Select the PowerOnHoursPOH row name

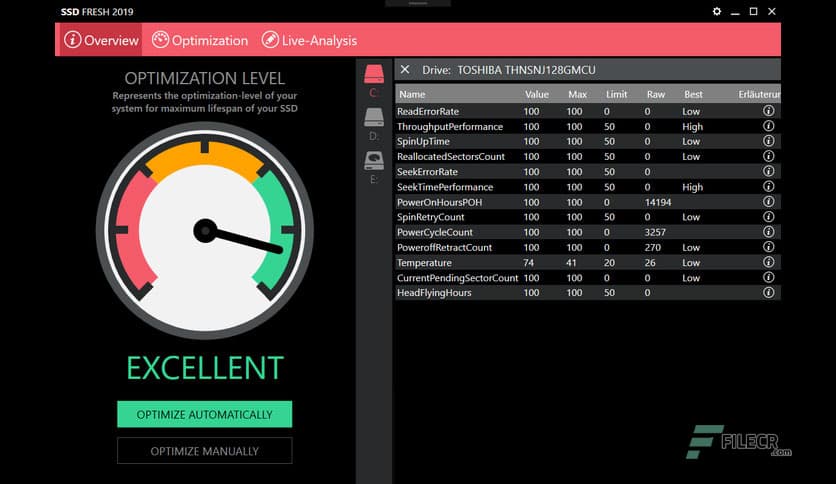coord(439,202)
